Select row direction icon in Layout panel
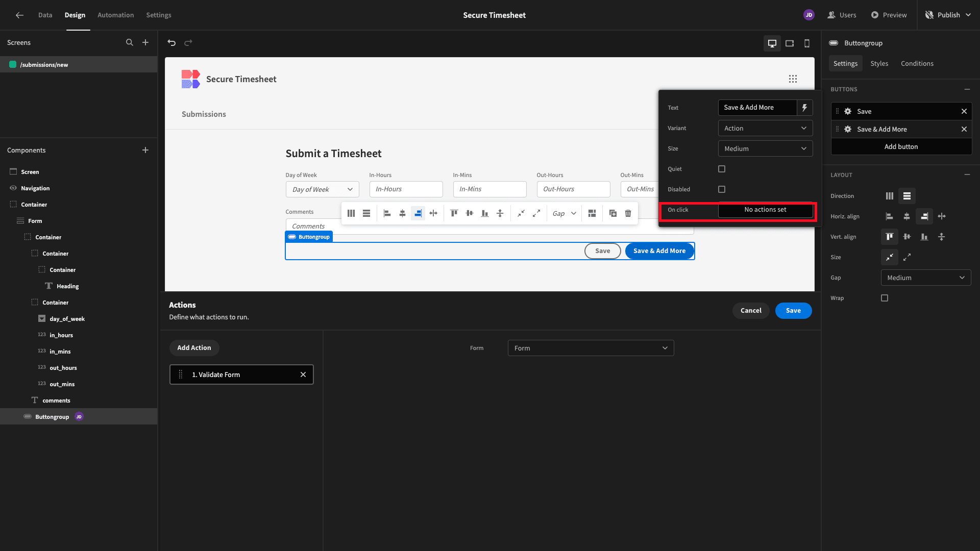 click(907, 196)
